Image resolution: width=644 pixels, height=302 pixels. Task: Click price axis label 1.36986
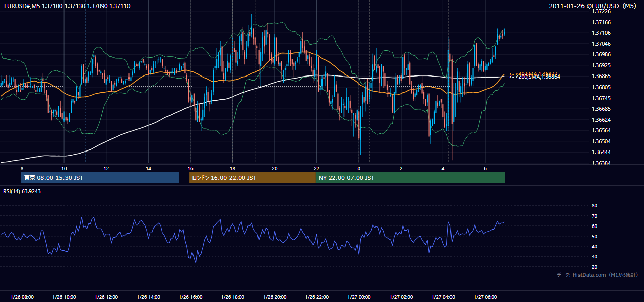point(601,54)
